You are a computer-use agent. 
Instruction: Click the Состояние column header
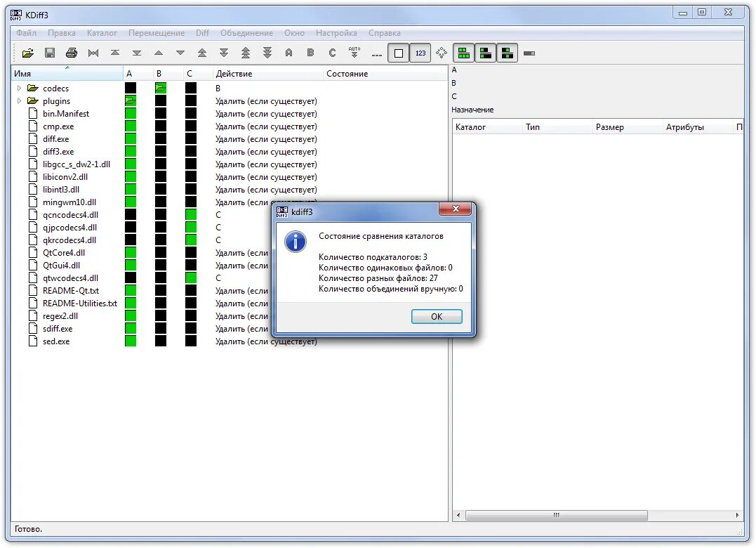pos(385,73)
